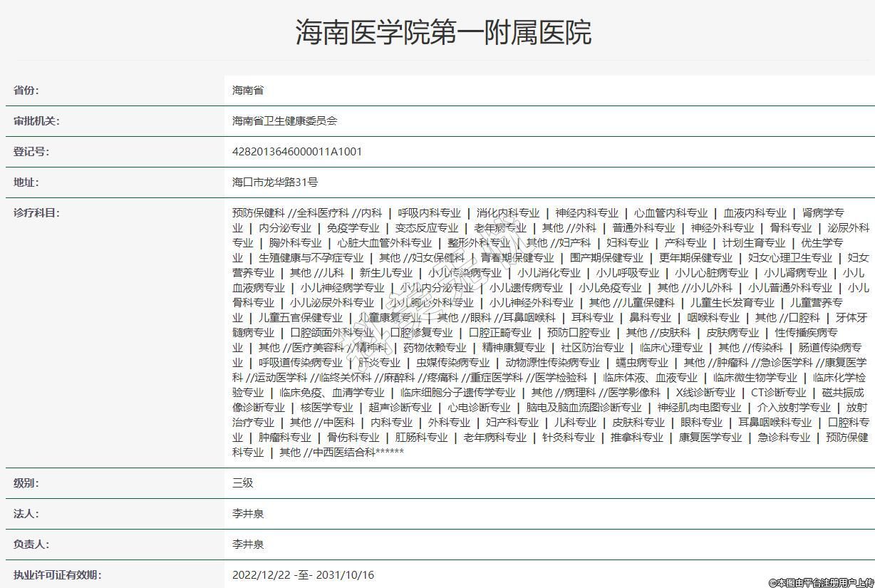Click 李井泉 in the 负责人 row

pos(248,545)
